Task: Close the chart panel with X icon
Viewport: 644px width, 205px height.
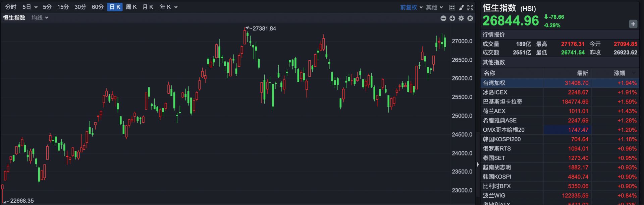Action: click(x=470, y=18)
